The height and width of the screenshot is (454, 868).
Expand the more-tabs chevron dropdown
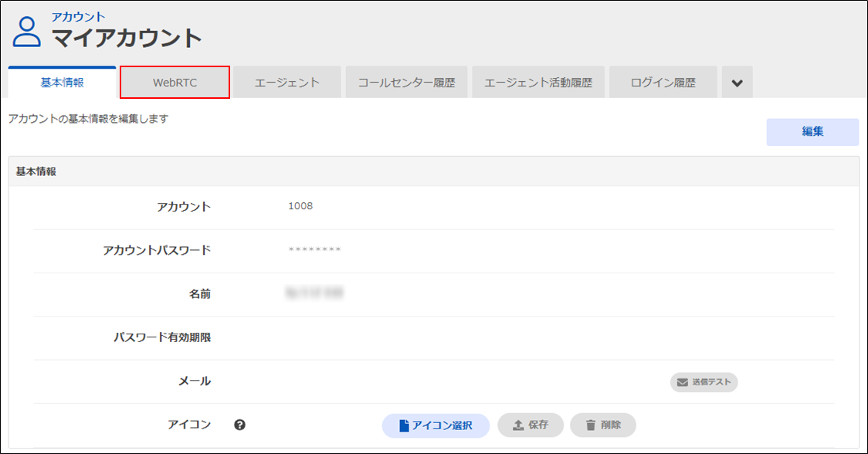737,83
